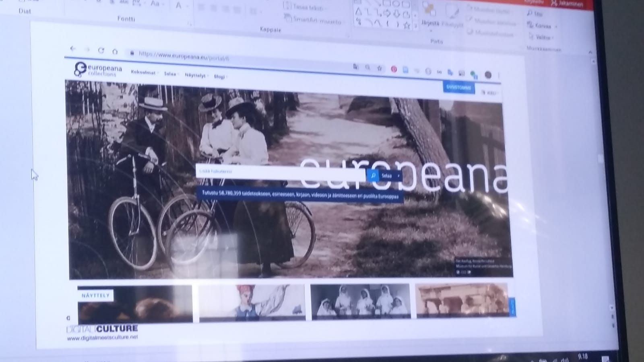This screenshot has width=644, height=362.
Task: Click the blue search magnifier button
Action: (x=373, y=175)
